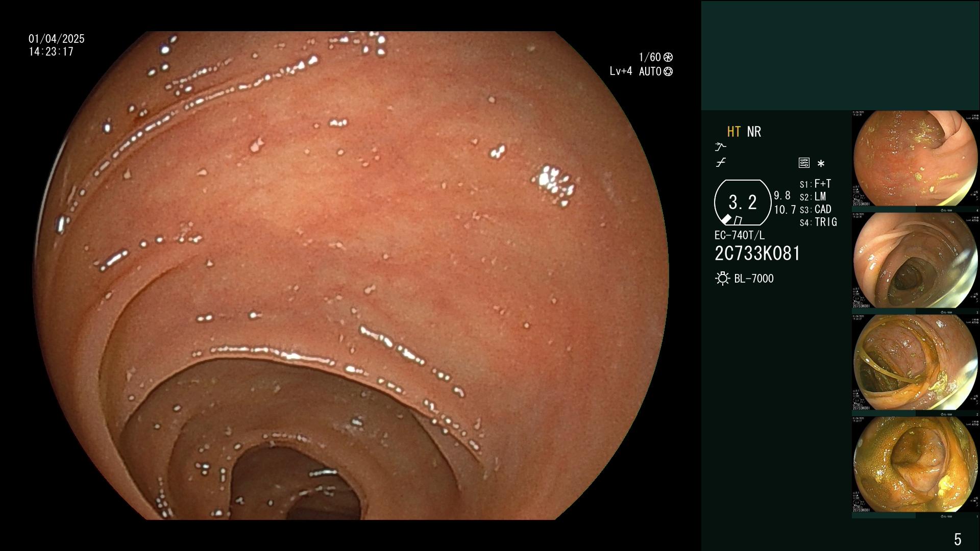
Task: Click the date 01/04/2025
Action: pos(57,39)
